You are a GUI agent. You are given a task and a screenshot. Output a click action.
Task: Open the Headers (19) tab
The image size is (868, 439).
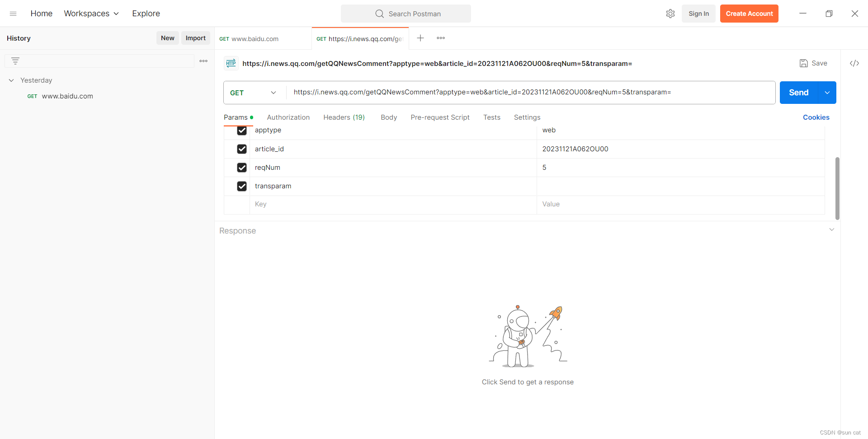pos(344,117)
